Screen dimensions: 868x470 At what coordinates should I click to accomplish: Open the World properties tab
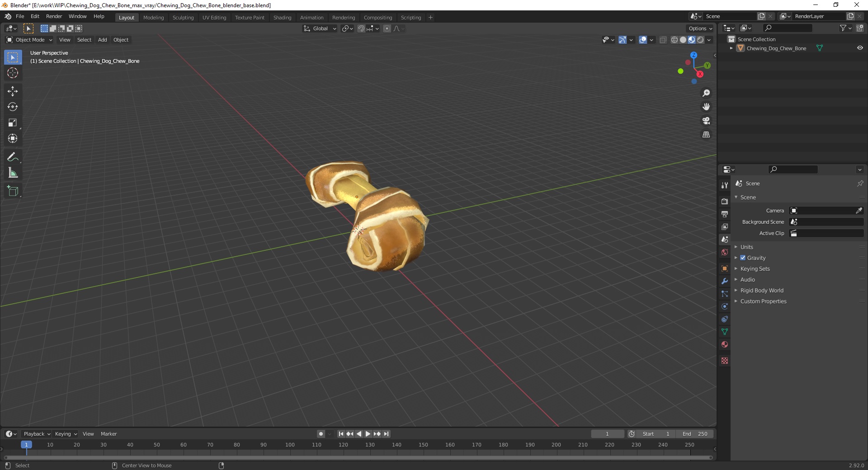(x=725, y=252)
